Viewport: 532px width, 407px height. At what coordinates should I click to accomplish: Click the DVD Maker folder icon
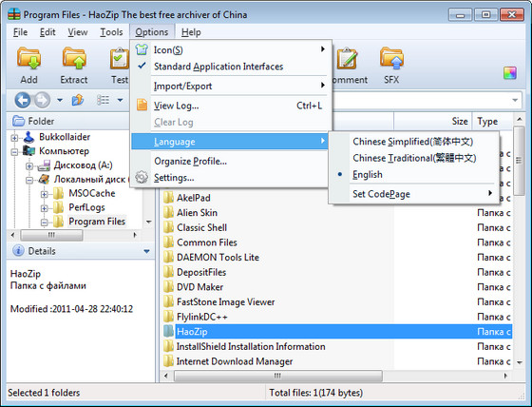point(168,287)
